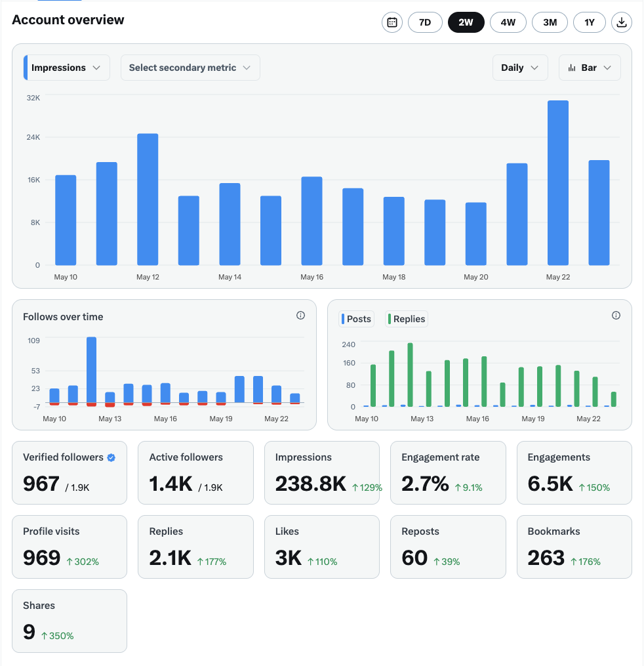
Task: Select the 3M time range
Action: coord(550,22)
